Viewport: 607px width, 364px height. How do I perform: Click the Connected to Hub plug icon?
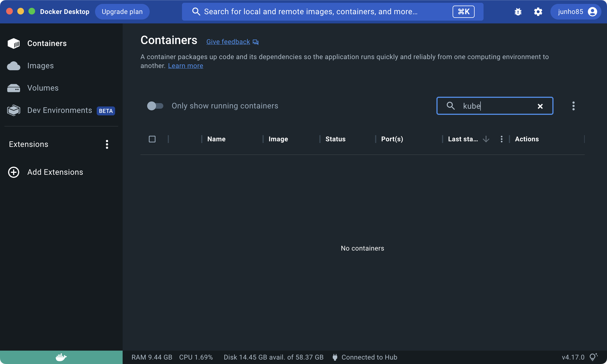[335, 357]
